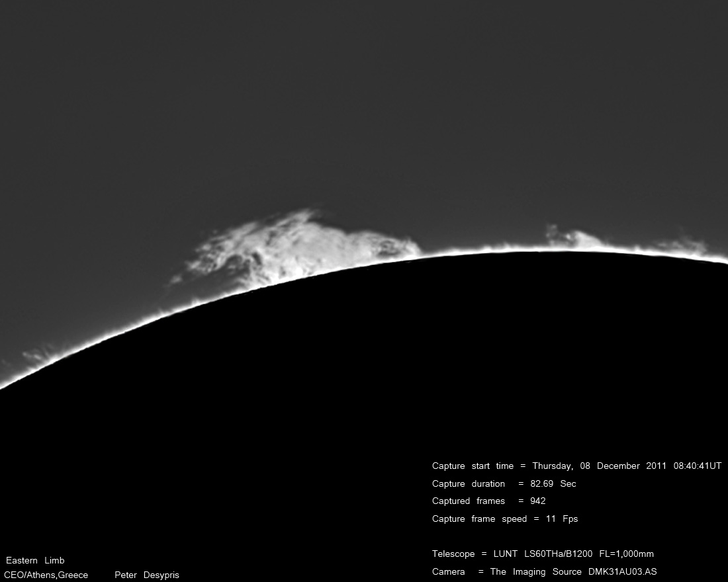Click the focal length "FL=1,000mm"
This screenshot has height=582, width=728.
pos(625,554)
